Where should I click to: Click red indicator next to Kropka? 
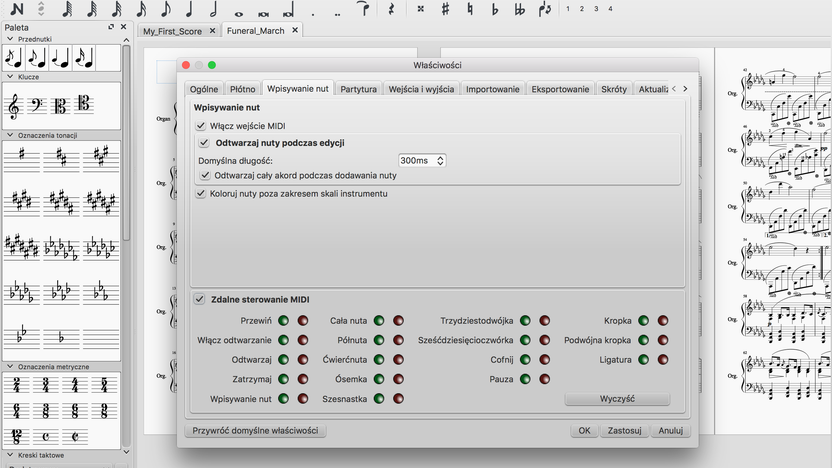[x=663, y=320]
